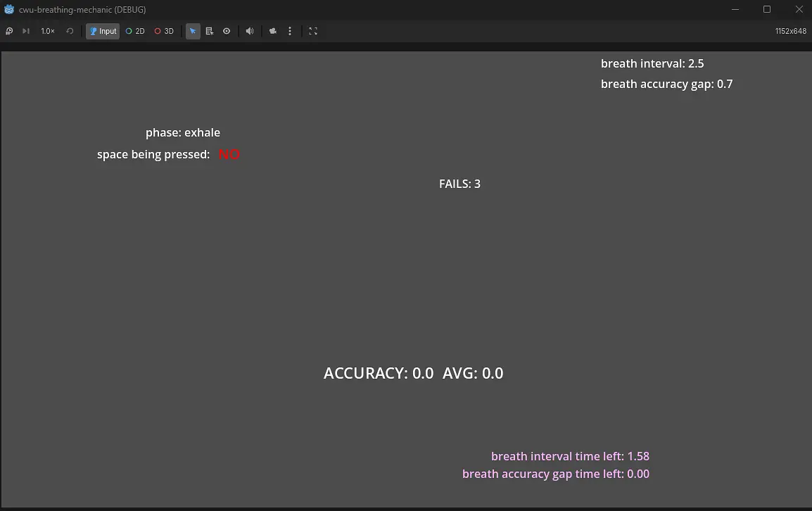This screenshot has width=812, height=511.
Task: Toggle the Input mode button
Action: pos(103,31)
